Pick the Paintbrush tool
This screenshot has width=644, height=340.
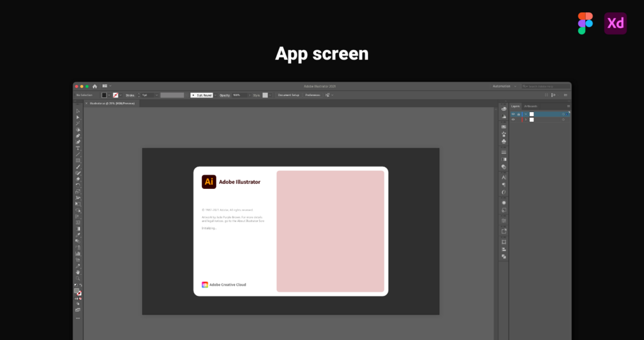tap(78, 166)
